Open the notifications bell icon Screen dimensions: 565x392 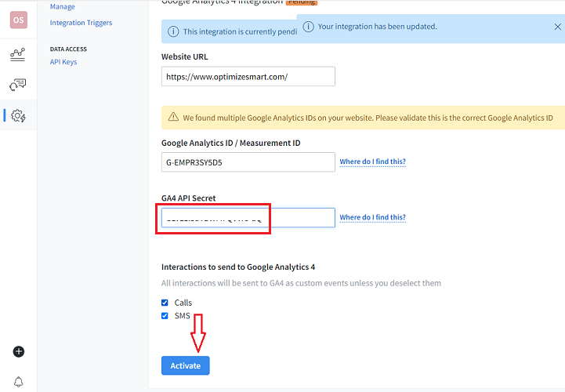[x=18, y=382]
